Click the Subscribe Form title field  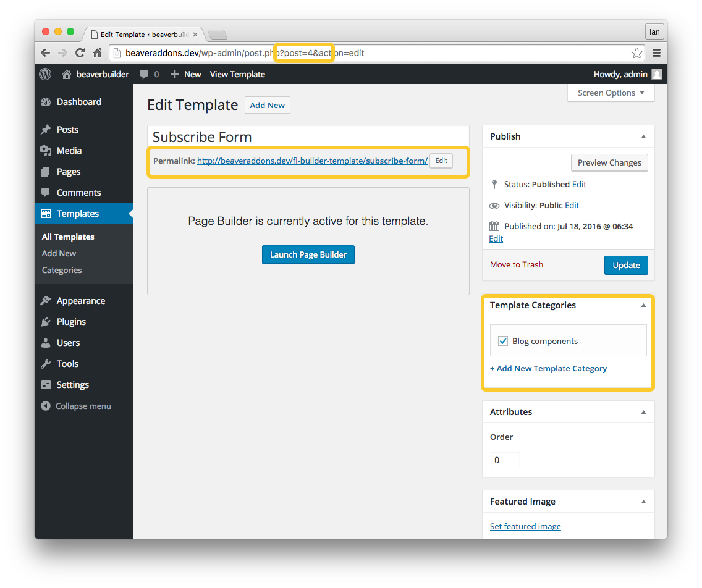308,137
